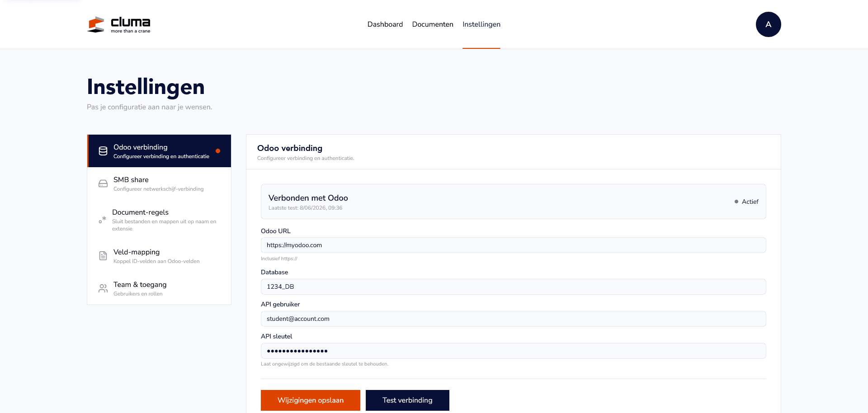Open the Documenten page
Image resolution: width=868 pixels, height=413 pixels.
click(433, 24)
